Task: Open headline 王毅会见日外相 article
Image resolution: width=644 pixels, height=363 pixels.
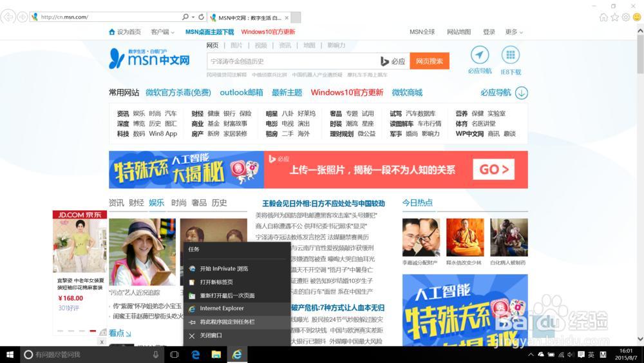Action: (323, 203)
